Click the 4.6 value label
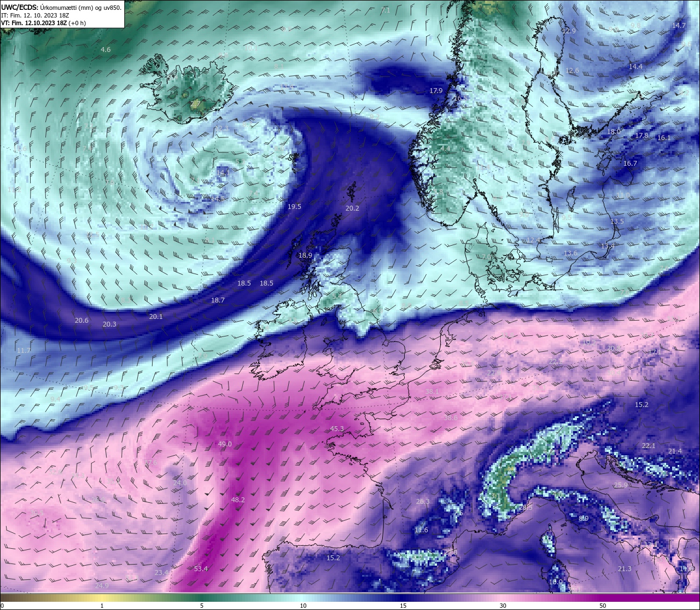This screenshot has height=610, width=700. click(x=106, y=49)
